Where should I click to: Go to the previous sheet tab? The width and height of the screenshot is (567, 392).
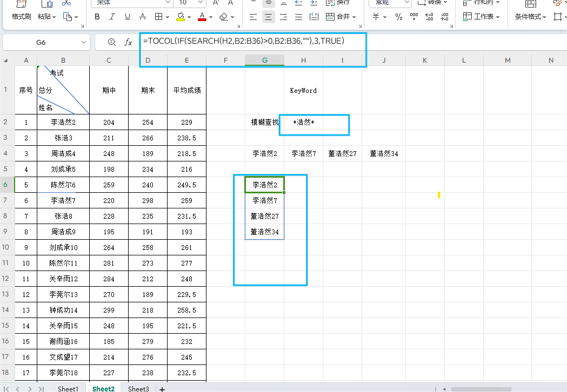18,389
